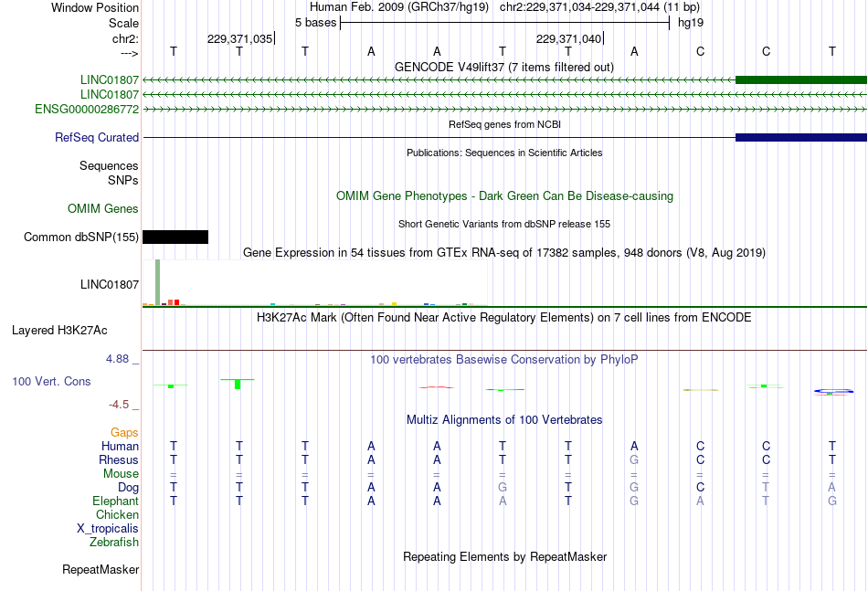Select the Dog species row label

129,488
